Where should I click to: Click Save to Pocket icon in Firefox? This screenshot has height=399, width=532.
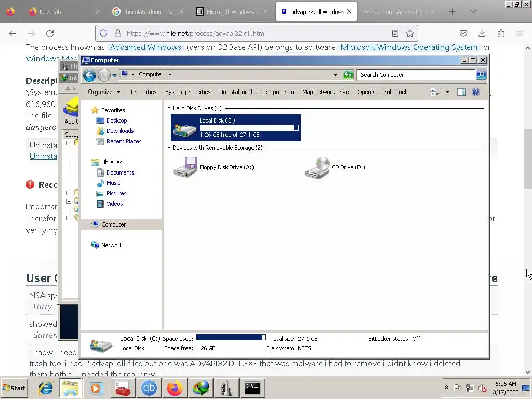(x=463, y=33)
